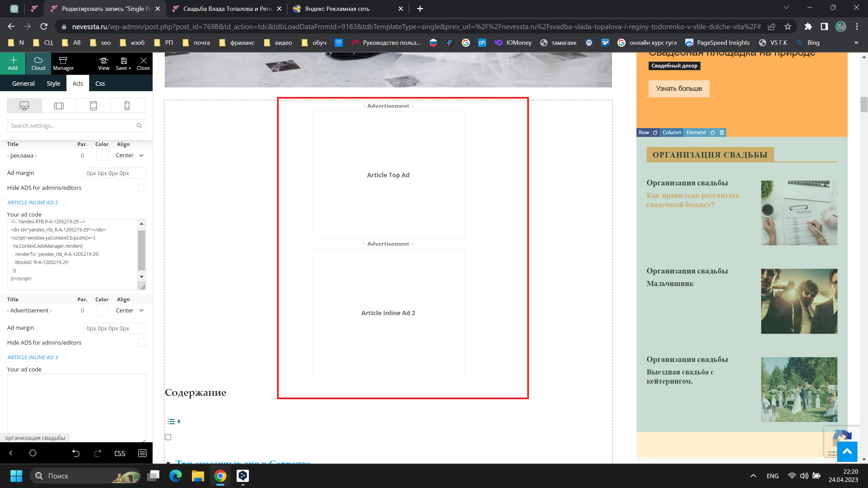The width and height of the screenshot is (868, 488).
Task: Click the Мальчишник thumbnail image
Action: pos(799,301)
